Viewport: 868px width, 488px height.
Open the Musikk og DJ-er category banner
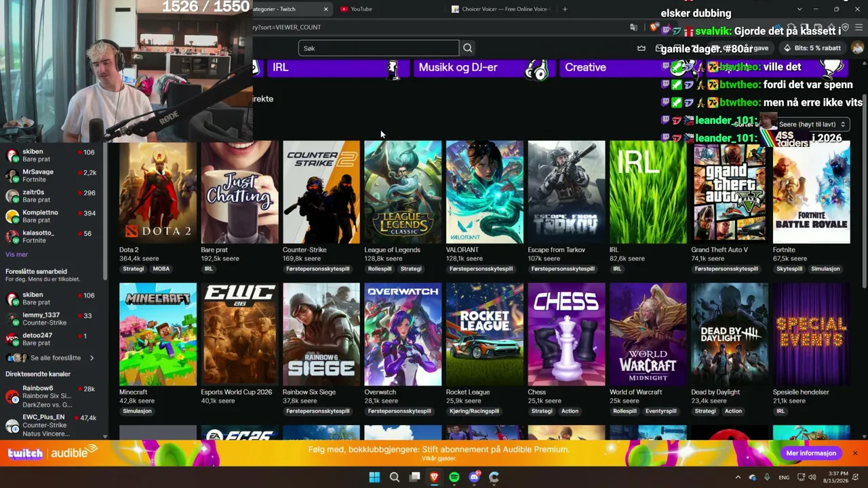tap(484, 68)
